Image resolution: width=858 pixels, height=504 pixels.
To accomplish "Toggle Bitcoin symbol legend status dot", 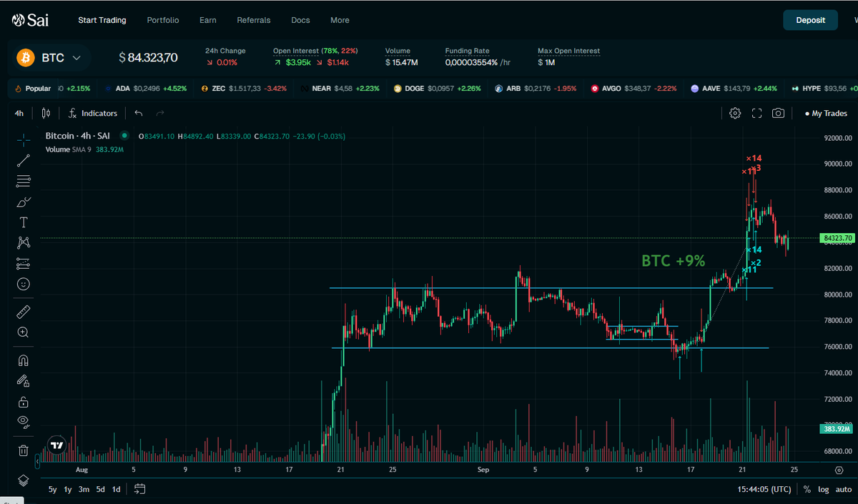I will 124,135.
